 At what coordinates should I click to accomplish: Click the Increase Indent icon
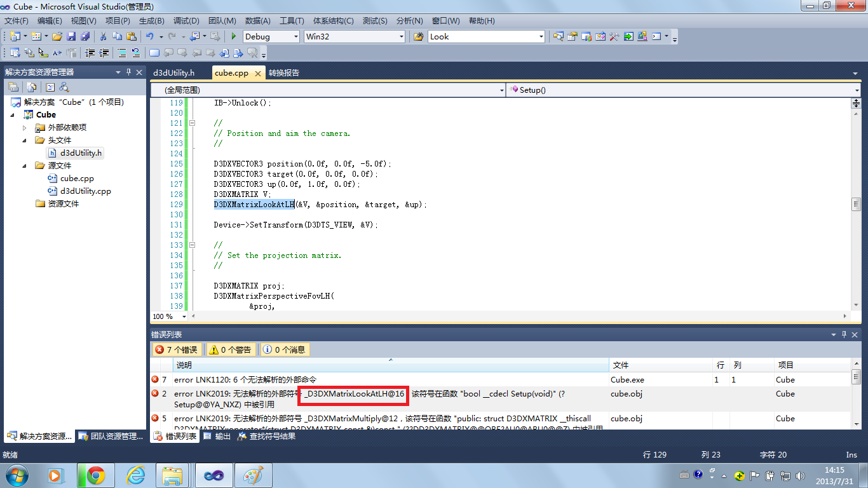point(104,53)
